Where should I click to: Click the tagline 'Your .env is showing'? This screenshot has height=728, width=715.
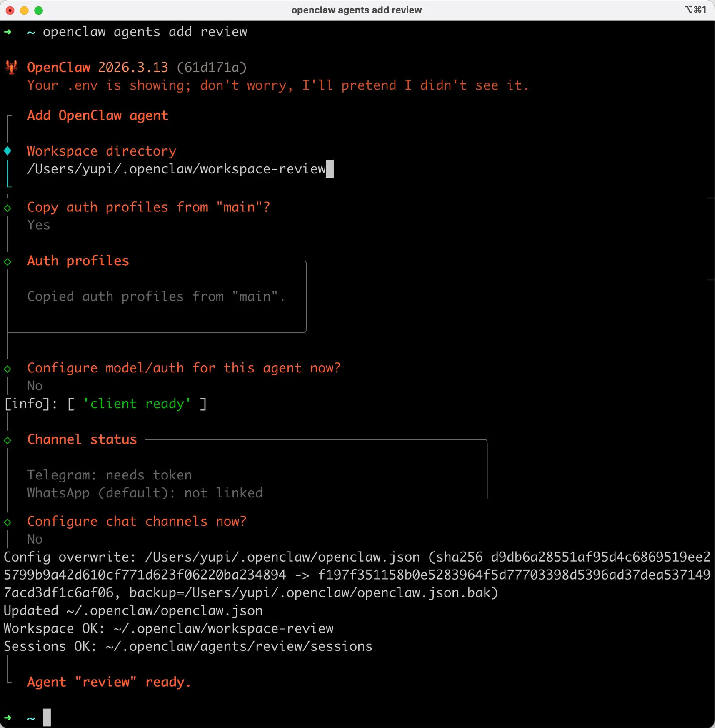(109, 85)
